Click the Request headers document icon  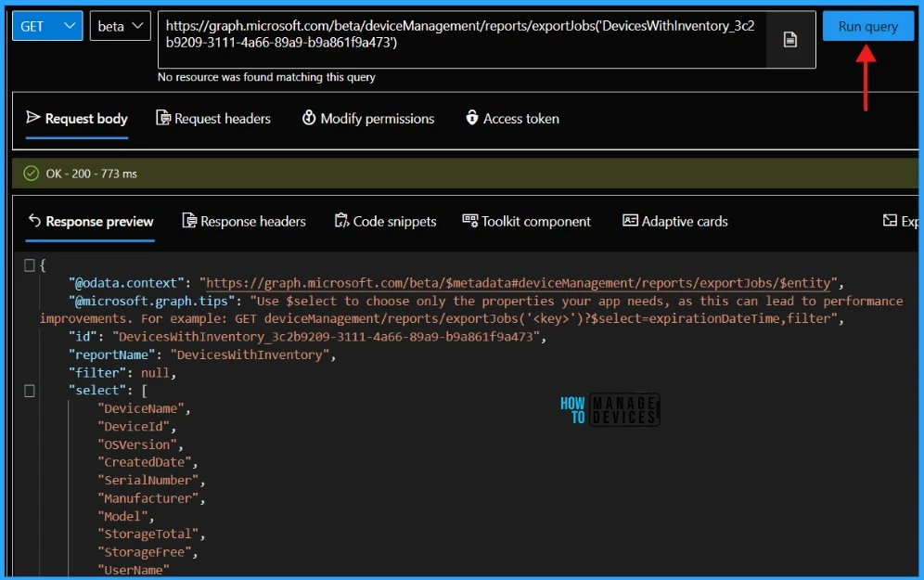162,117
